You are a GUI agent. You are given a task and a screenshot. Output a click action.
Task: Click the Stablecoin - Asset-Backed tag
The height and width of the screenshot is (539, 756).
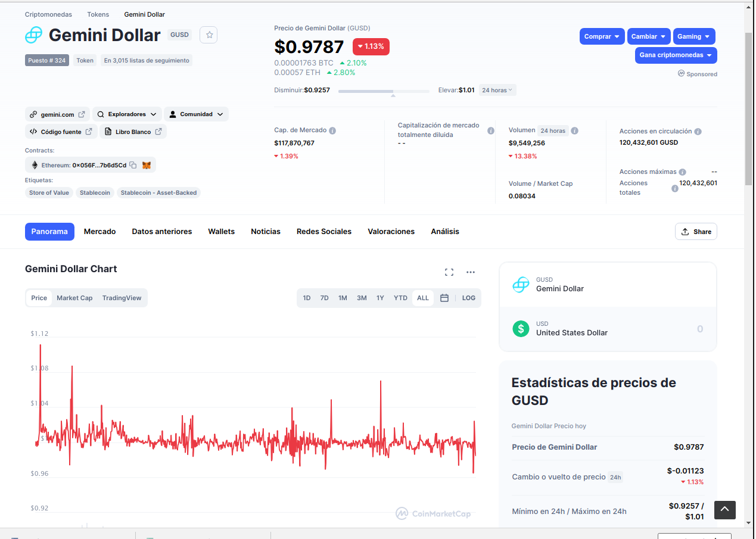pyautogui.click(x=158, y=193)
